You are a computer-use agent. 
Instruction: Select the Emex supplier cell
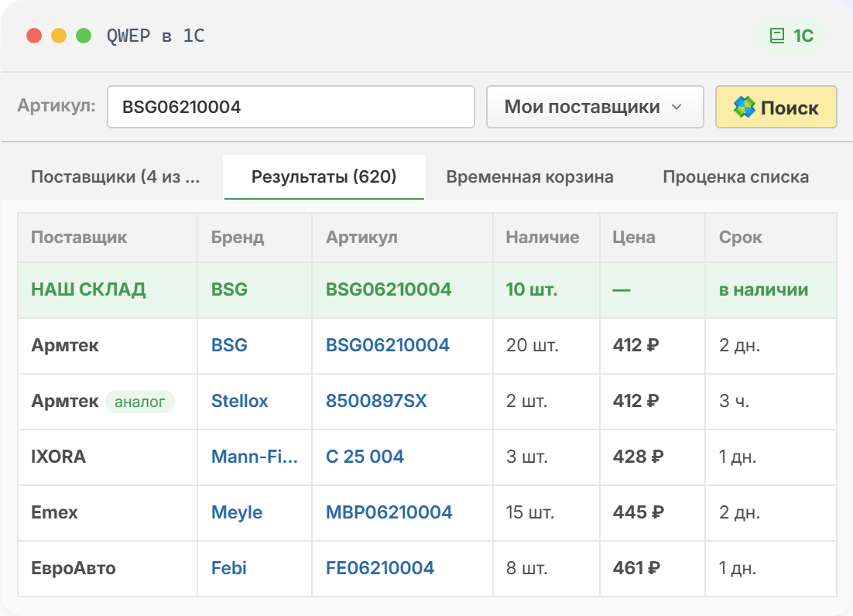pos(108,513)
